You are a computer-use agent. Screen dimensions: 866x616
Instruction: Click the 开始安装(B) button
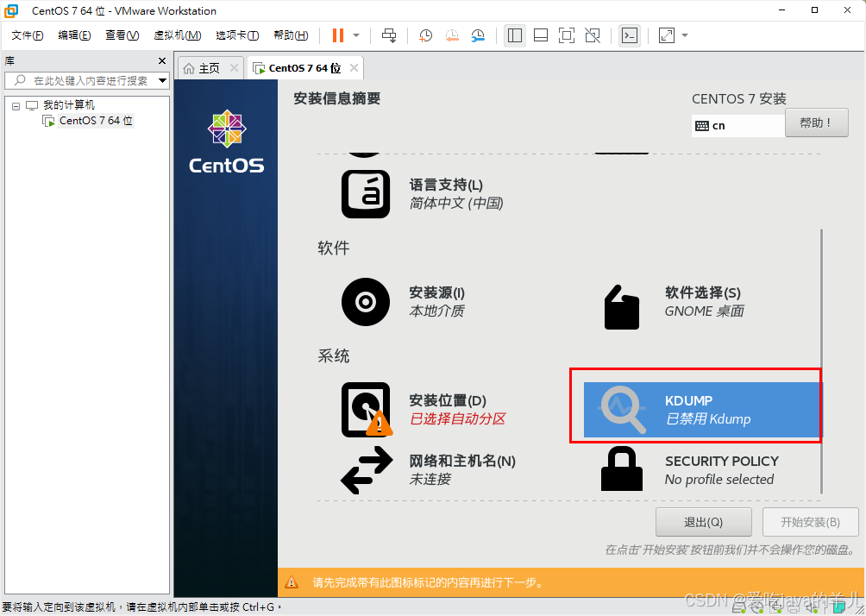click(x=810, y=522)
